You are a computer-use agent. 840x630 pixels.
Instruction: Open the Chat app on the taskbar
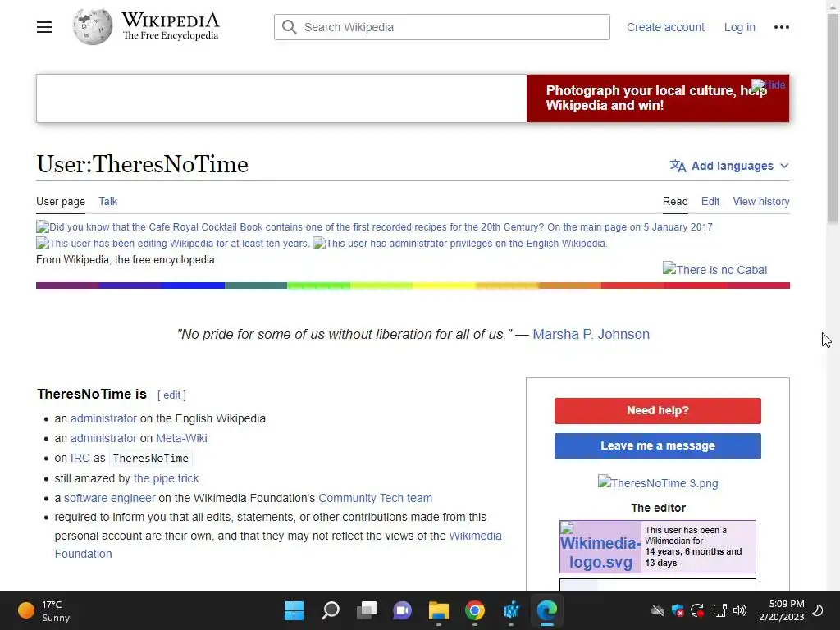402,610
